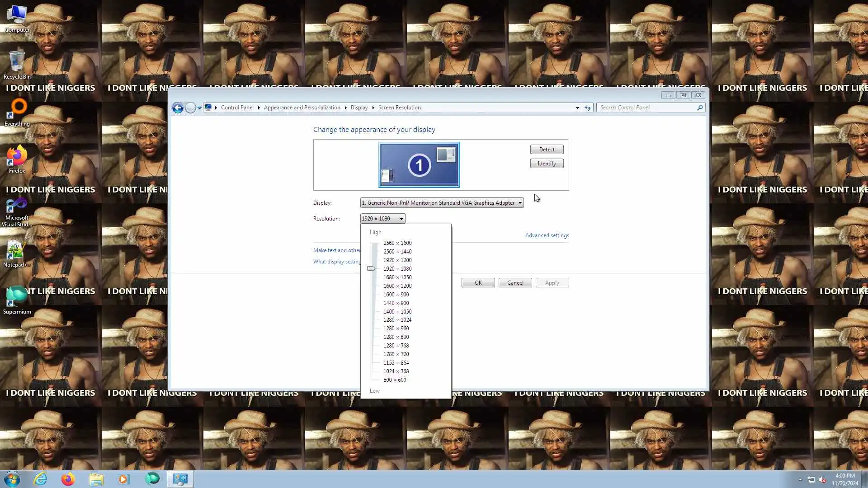The image size is (868, 488).
Task: Click the Search Control Panel field
Action: click(x=646, y=108)
